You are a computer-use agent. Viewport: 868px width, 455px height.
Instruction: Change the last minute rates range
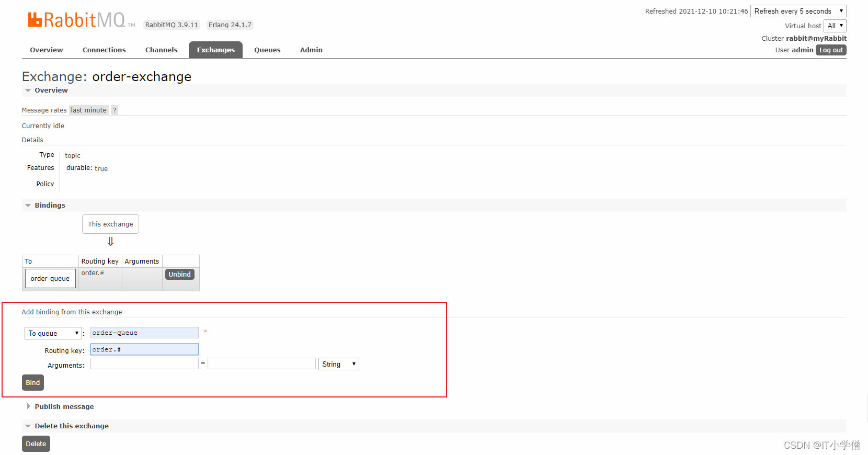pos(89,110)
